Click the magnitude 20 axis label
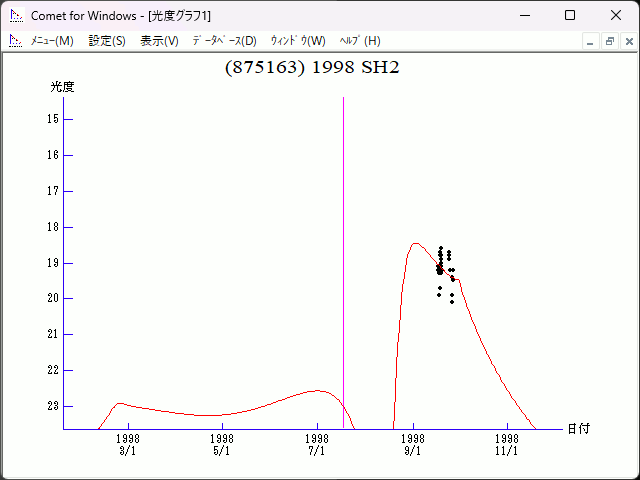This screenshot has width=640, height=480. pyautogui.click(x=53, y=298)
